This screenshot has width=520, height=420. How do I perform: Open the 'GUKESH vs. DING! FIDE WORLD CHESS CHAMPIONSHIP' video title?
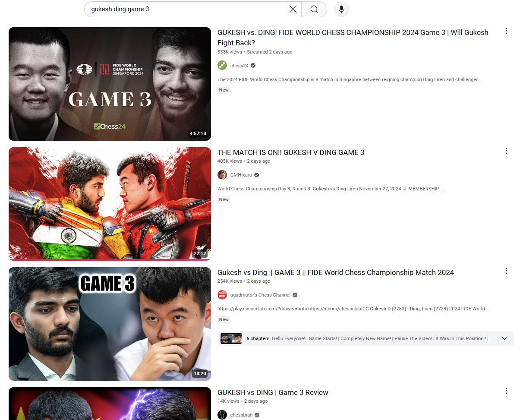click(x=353, y=38)
